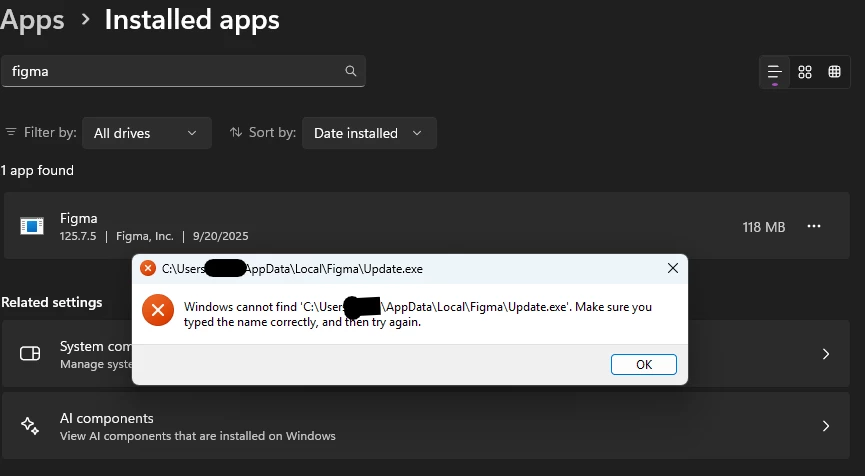Screen dimensions: 865x476
Task: Click the System components icon
Action: [x=30, y=354]
